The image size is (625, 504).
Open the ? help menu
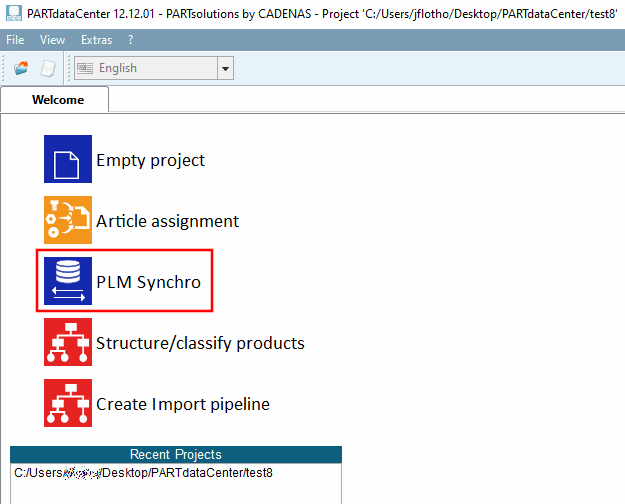pyautogui.click(x=130, y=40)
